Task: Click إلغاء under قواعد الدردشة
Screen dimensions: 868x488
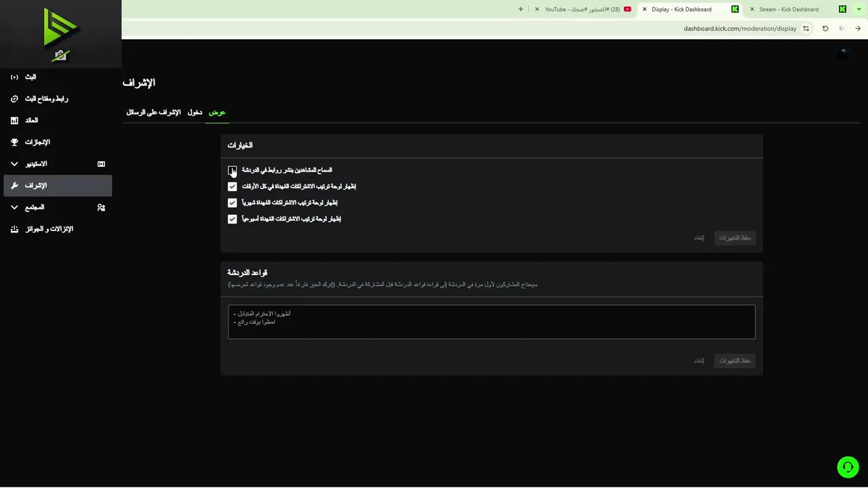Action: point(699,361)
